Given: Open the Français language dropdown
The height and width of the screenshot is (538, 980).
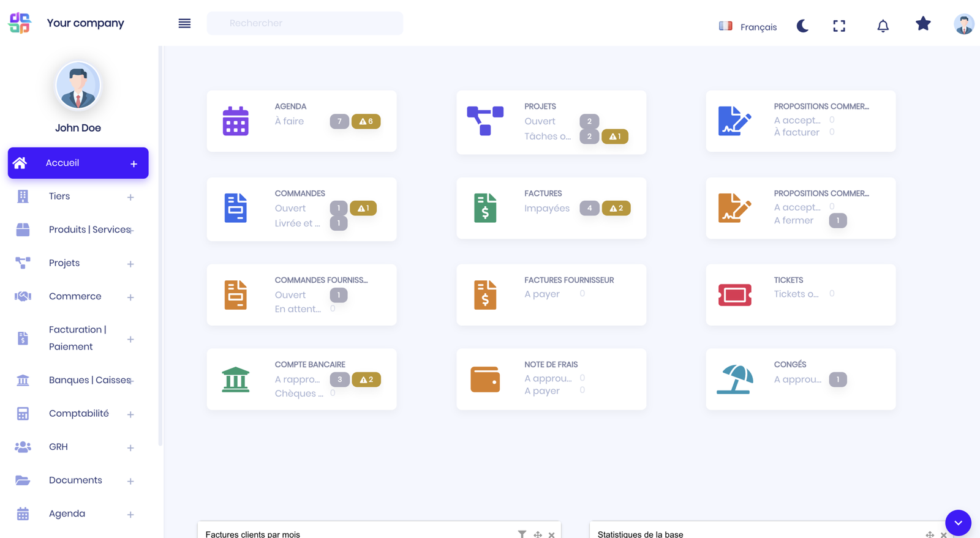Looking at the screenshot, I should 748,26.
